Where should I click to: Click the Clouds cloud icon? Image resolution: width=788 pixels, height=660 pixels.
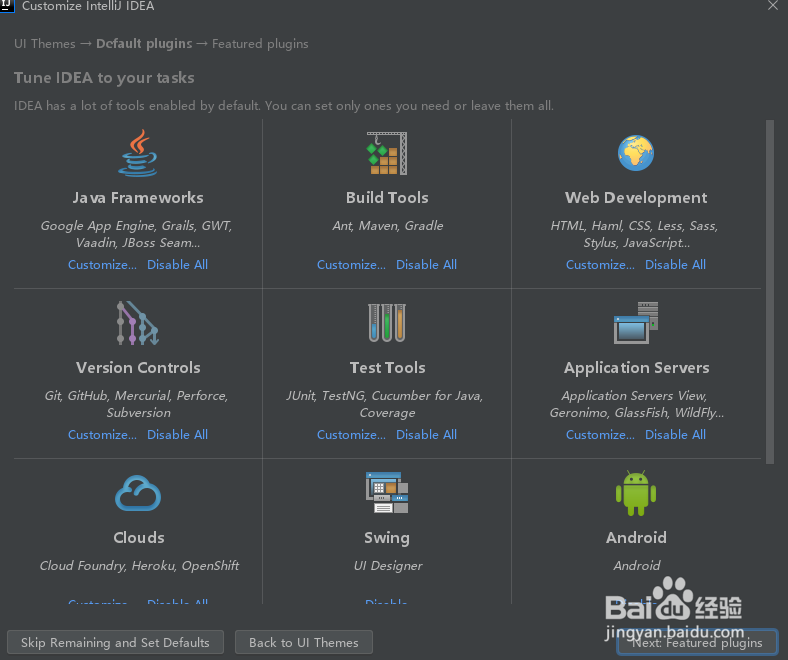(x=138, y=493)
